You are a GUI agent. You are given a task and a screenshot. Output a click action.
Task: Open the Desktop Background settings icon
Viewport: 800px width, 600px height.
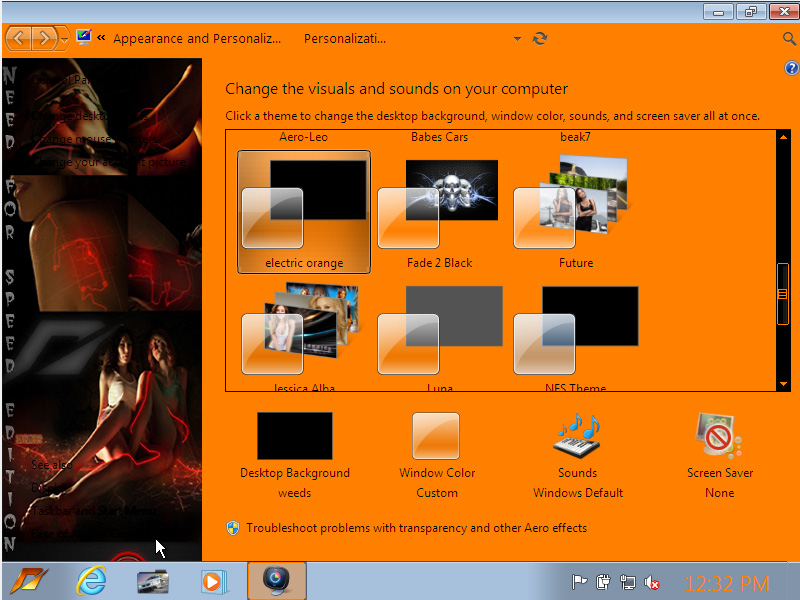coord(295,437)
